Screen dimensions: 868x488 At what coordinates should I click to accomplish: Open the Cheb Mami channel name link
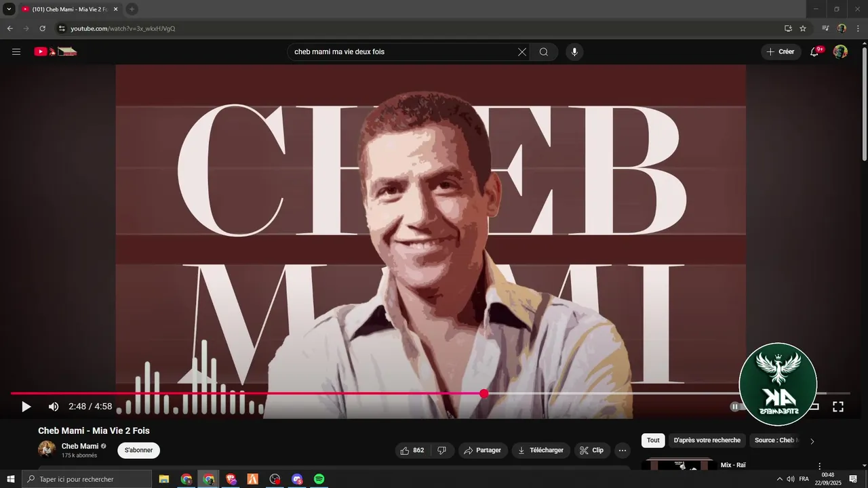80,446
